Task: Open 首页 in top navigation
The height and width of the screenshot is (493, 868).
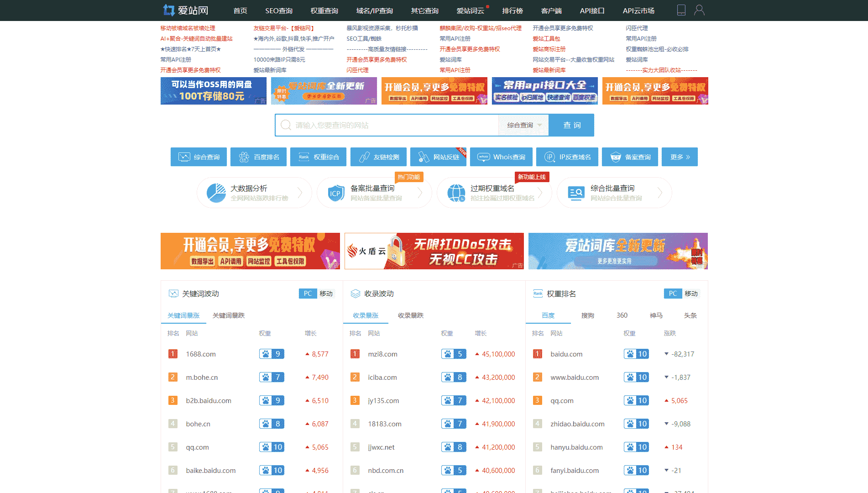Action: tap(240, 10)
